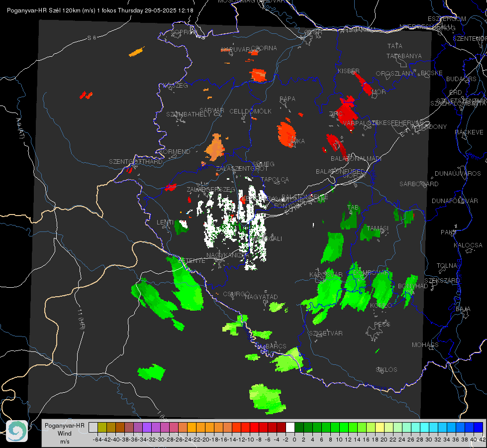Click the 'ZALAEGERSZEG' city label
This screenshot has width=487, height=448.
pos(210,189)
